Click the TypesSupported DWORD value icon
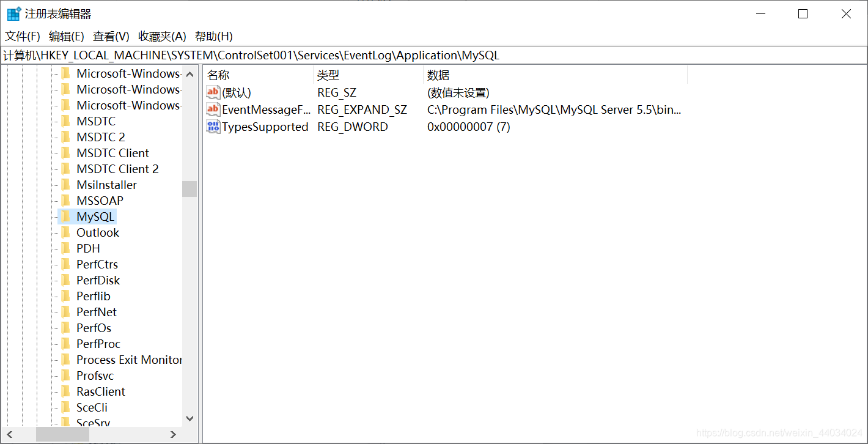The image size is (868, 444). (x=213, y=127)
